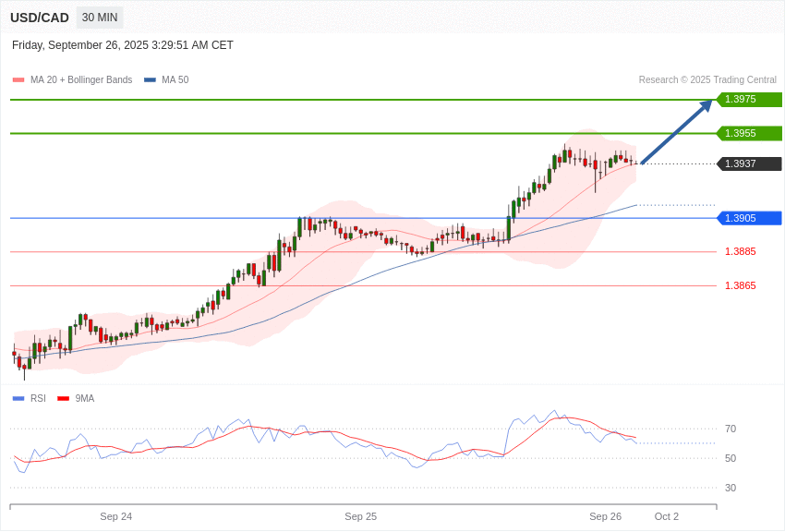Click the blue upward forecast arrow

pyautogui.click(x=676, y=132)
